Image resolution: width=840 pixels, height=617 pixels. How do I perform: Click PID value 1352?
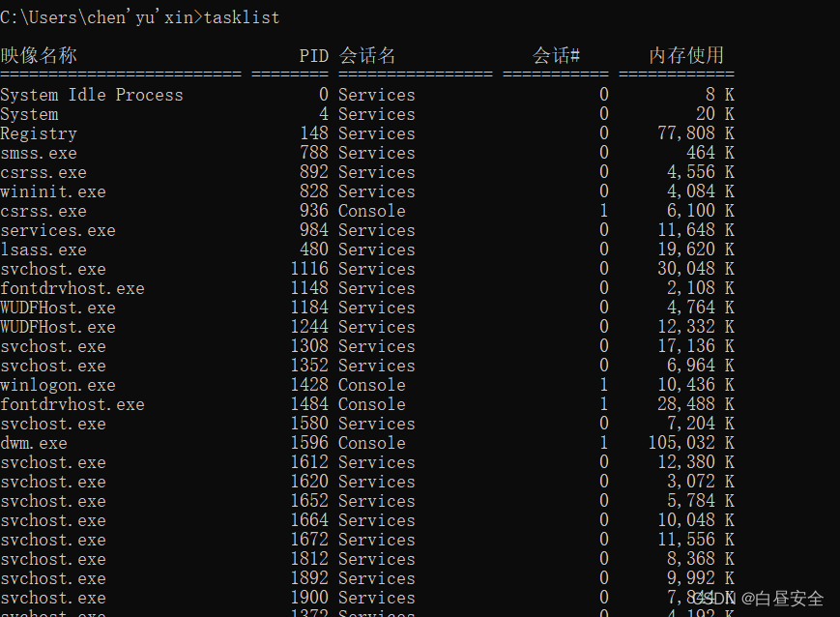coord(309,365)
